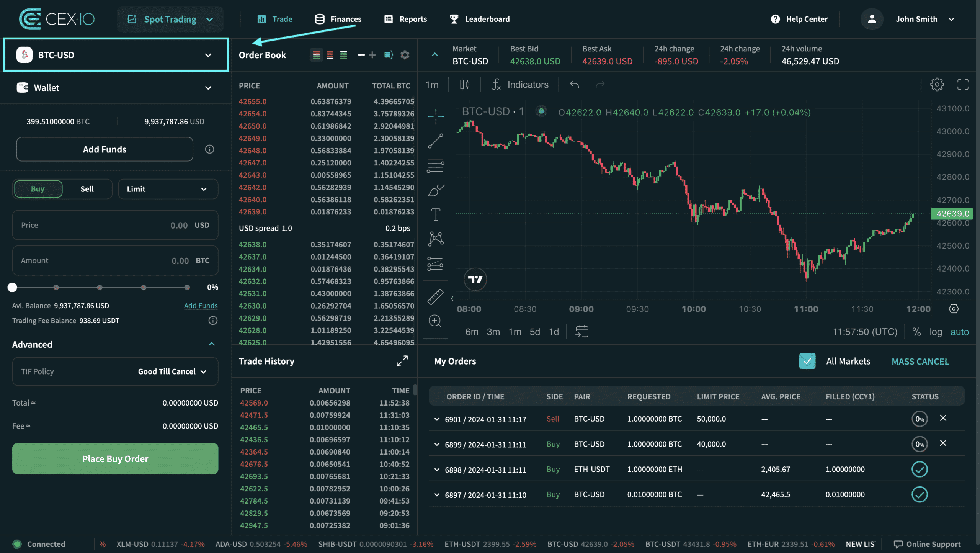This screenshot has width=980, height=553.
Task: Open Spot Trading mode dropdown
Action: tap(170, 19)
